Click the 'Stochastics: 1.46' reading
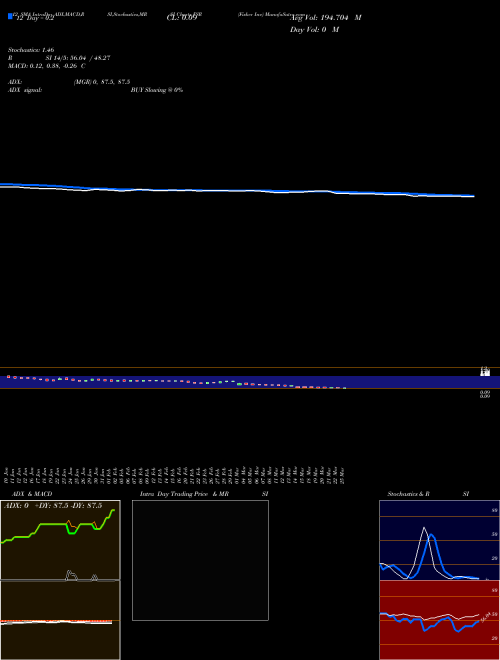 (x=31, y=50)
